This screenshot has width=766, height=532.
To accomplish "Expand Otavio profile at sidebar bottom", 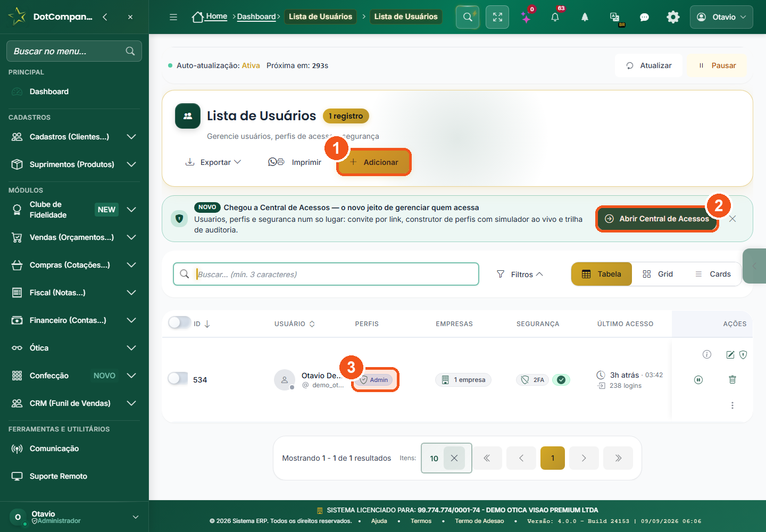I will tap(74, 517).
